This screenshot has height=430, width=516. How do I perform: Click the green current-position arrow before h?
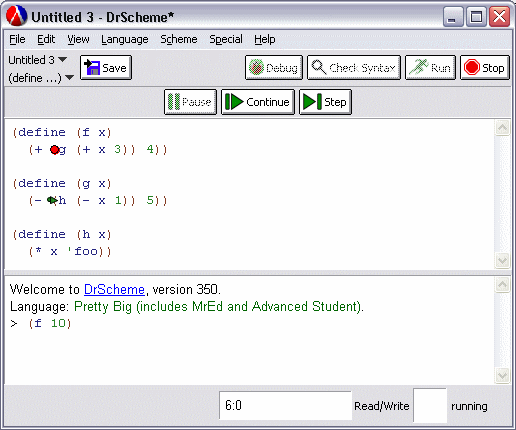point(52,200)
